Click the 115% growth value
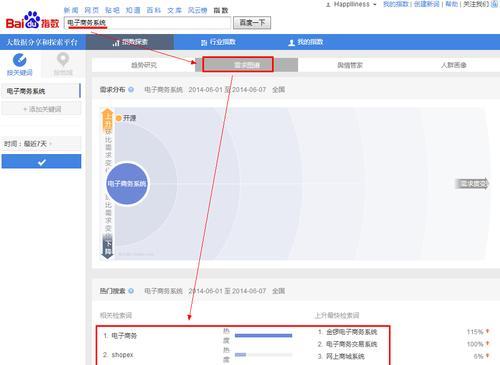This screenshot has width=500, height=365. pyautogui.click(x=475, y=332)
